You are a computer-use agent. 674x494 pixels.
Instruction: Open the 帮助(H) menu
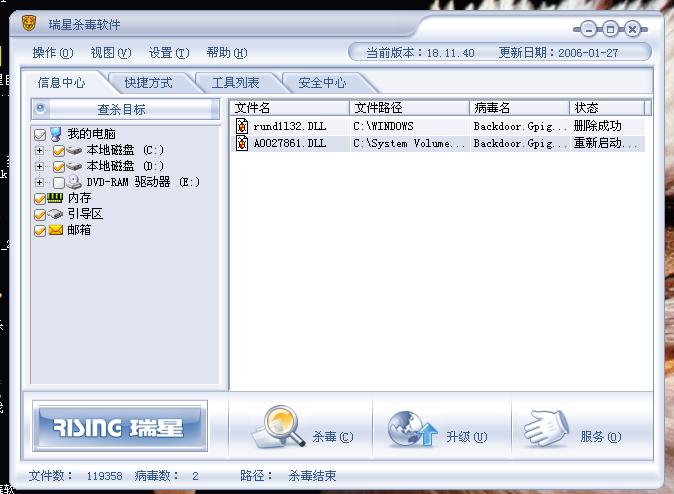point(227,53)
